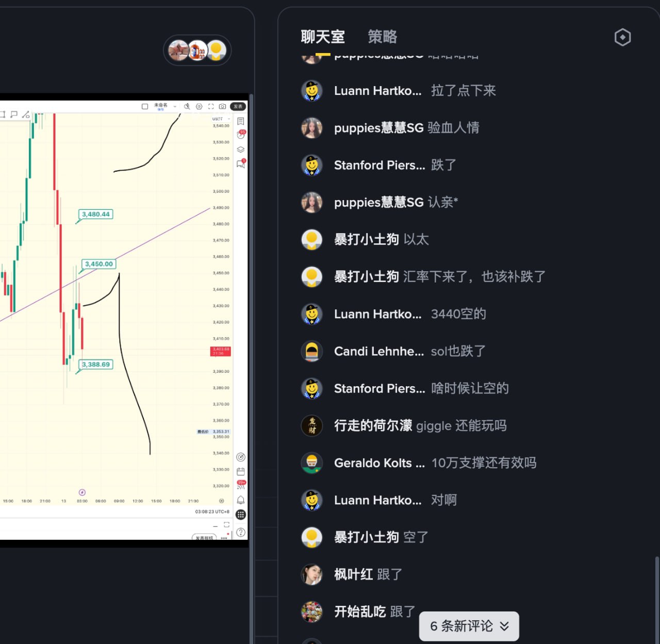Open chart settings hexagon in toolbar
Viewport: 660px width, 644px height.
[x=199, y=106]
